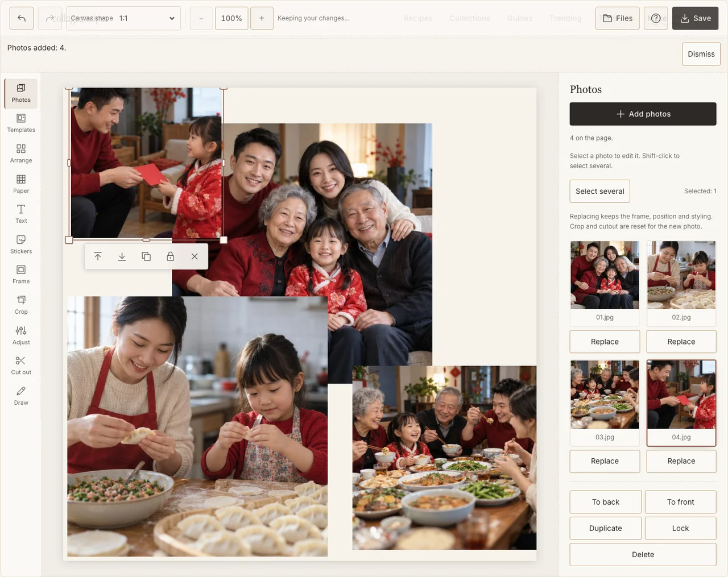Click the zoom in plus button
Screen dimensions: 728x577
262,18
